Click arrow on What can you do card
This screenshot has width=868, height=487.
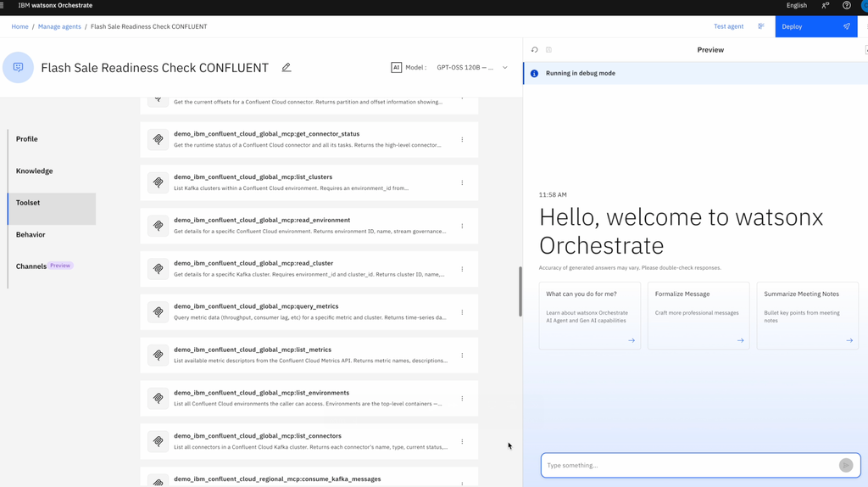pyautogui.click(x=632, y=340)
